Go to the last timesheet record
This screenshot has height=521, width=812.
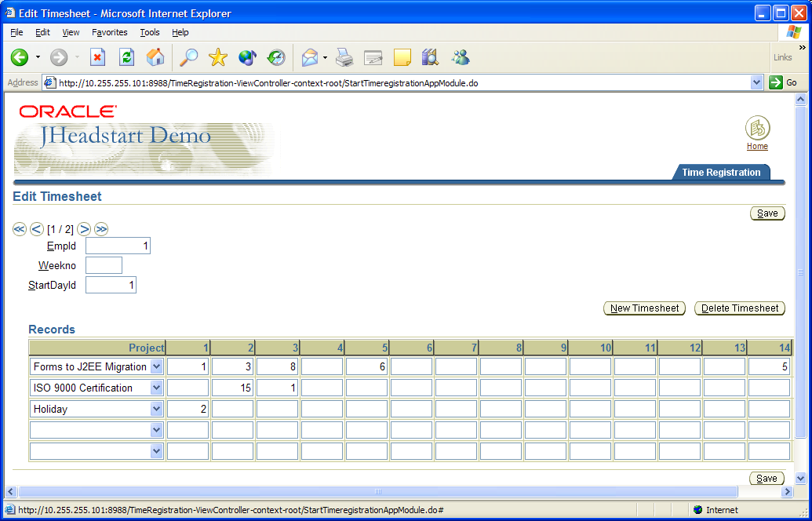[x=101, y=229]
